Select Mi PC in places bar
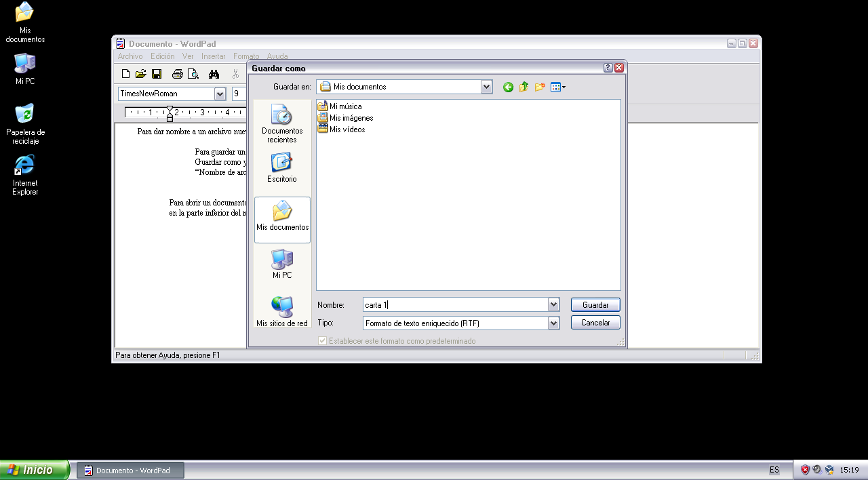Screen dimensions: 868x480 tap(282, 264)
